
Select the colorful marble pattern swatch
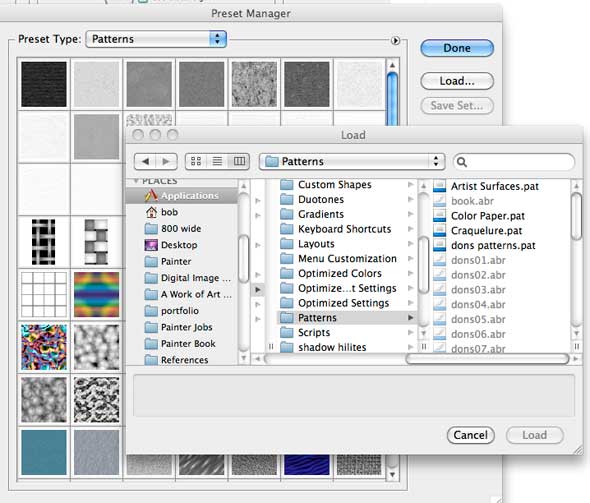point(44,347)
